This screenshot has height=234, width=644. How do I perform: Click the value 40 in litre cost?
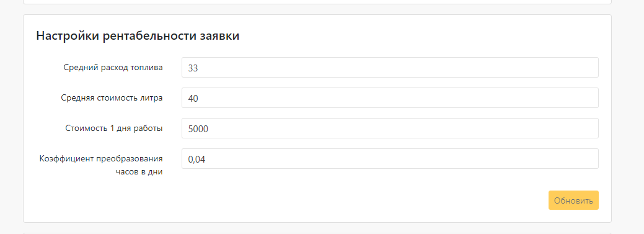[193, 99]
